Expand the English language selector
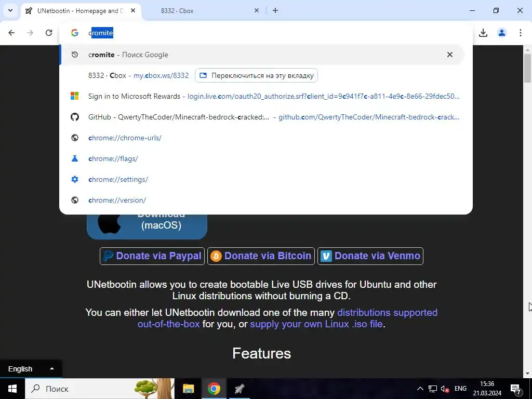The height and width of the screenshot is (399, 532). [x=31, y=369]
